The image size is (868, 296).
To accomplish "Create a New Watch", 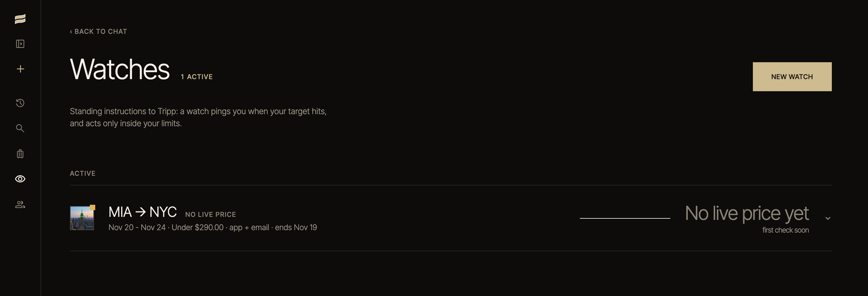I will [x=792, y=77].
